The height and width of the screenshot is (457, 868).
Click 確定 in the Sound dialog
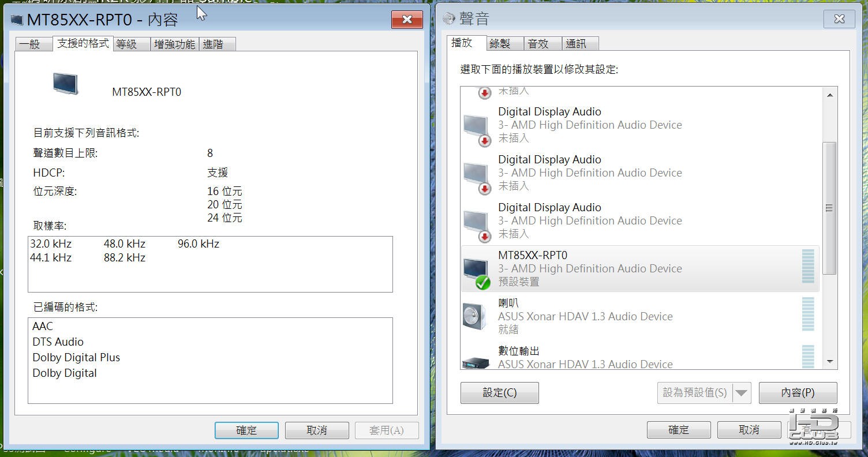(679, 430)
